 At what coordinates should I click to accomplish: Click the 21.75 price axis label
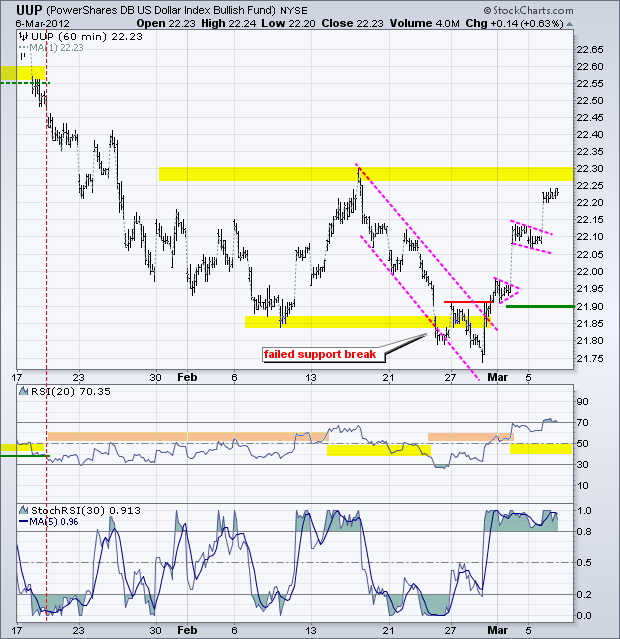(x=589, y=358)
